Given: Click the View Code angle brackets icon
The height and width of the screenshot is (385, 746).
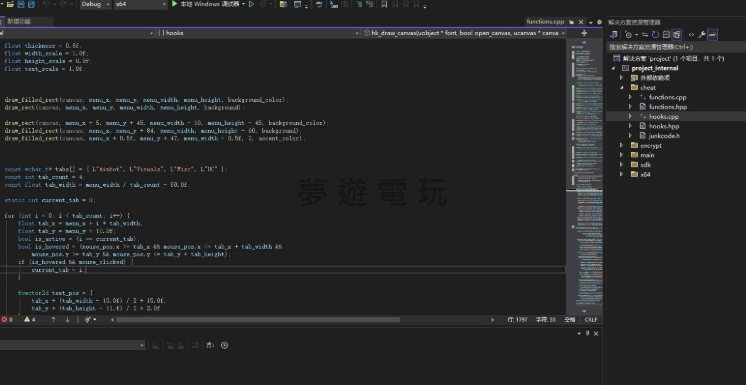Looking at the screenshot, I should pyautogui.click(x=691, y=34).
